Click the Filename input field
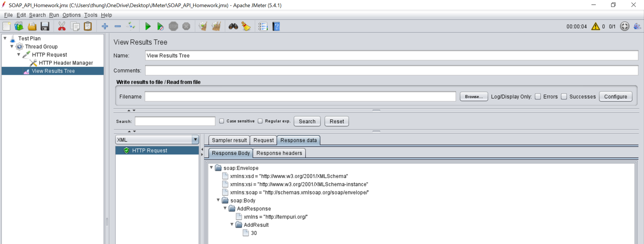Screen dimensions: 644x244 300,97
